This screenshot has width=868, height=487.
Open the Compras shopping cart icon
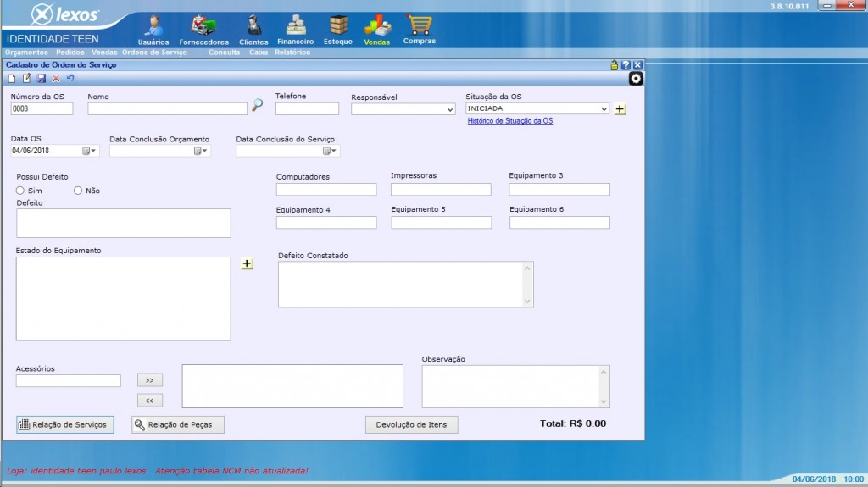pos(420,29)
